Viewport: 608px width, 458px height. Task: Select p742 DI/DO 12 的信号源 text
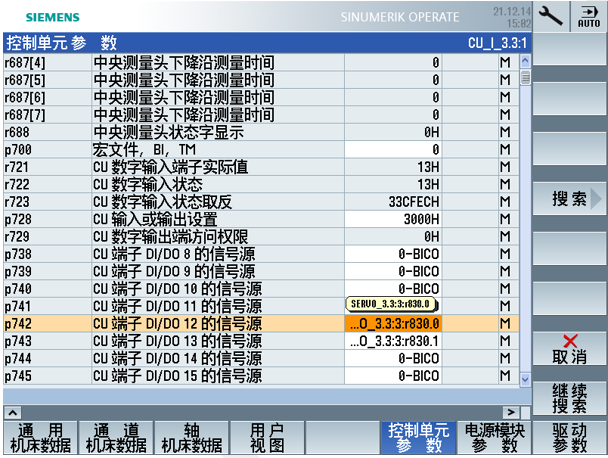pos(177,323)
